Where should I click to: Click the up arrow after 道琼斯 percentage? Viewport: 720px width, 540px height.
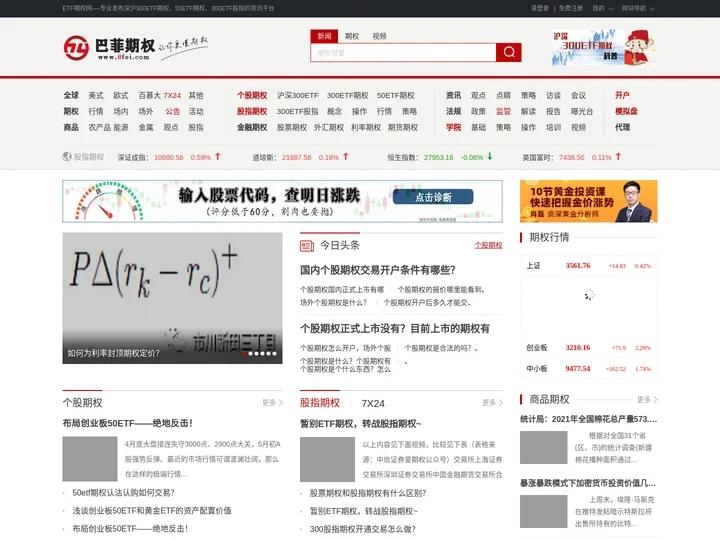tap(346, 157)
